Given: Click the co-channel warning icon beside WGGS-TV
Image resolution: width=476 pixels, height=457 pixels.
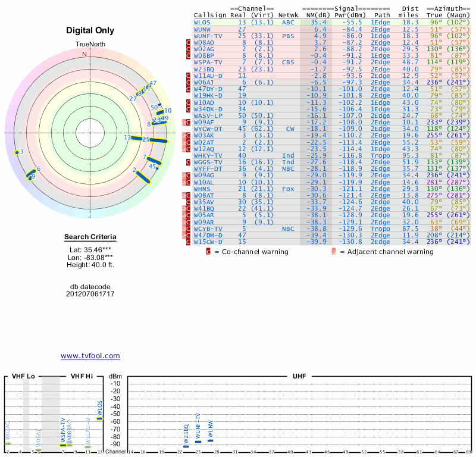Looking at the screenshot, I should (x=188, y=162).
